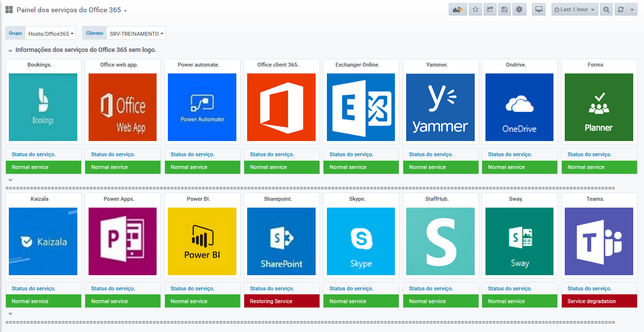Open refresh interval dropdown arrow

tap(632, 9)
